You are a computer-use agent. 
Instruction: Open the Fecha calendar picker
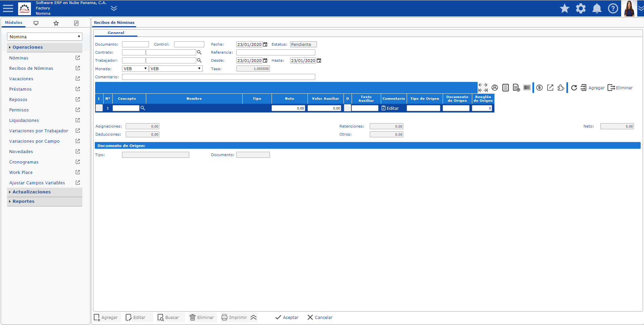(x=265, y=44)
